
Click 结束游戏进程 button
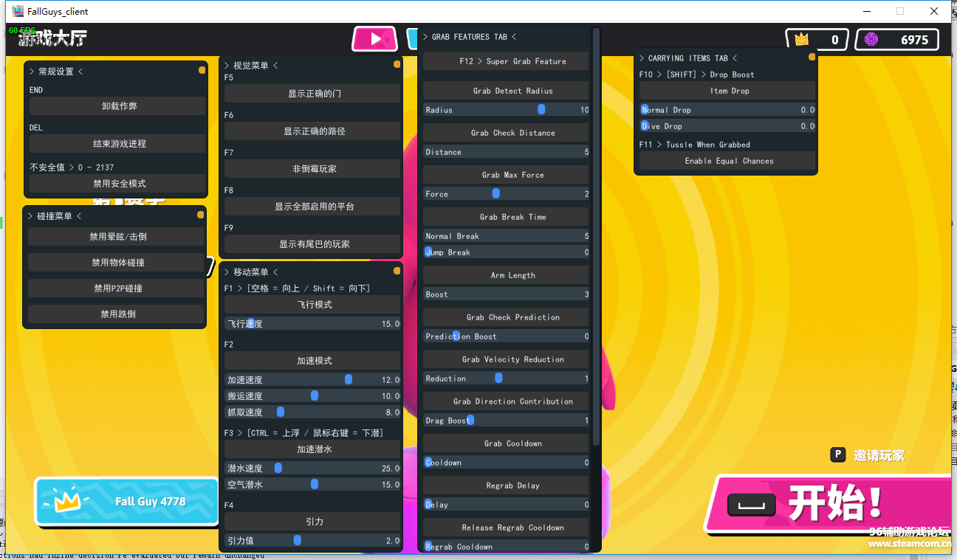pyautogui.click(x=117, y=144)
